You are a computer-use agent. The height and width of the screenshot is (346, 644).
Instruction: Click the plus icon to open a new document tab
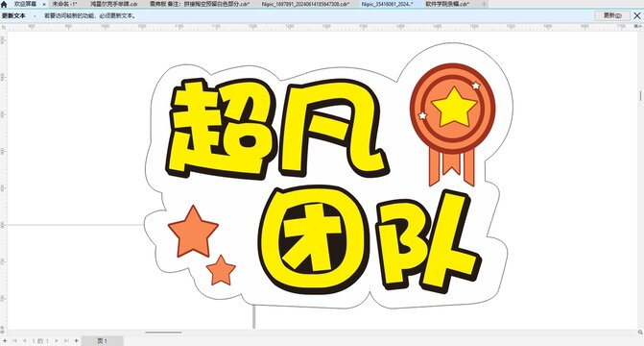[485, 4]
